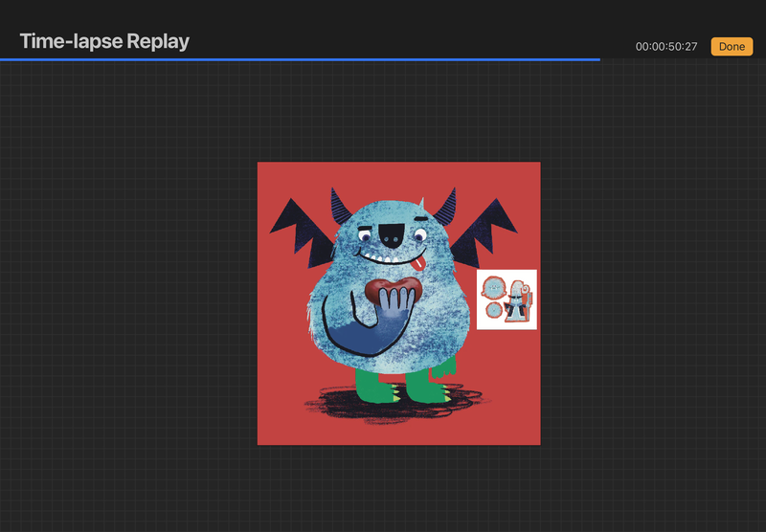The height and width of the screenshot is (532, 766).
Task: Click the monster's red tongue
Action: (x=418, y=260)
